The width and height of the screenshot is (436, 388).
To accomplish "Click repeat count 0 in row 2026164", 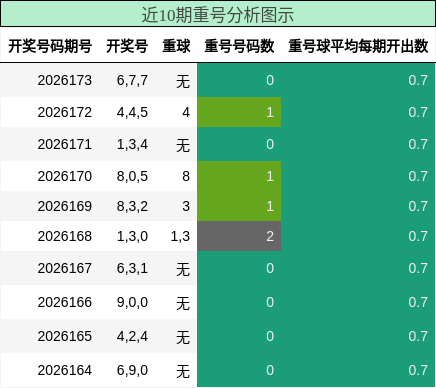I will 270,370.
